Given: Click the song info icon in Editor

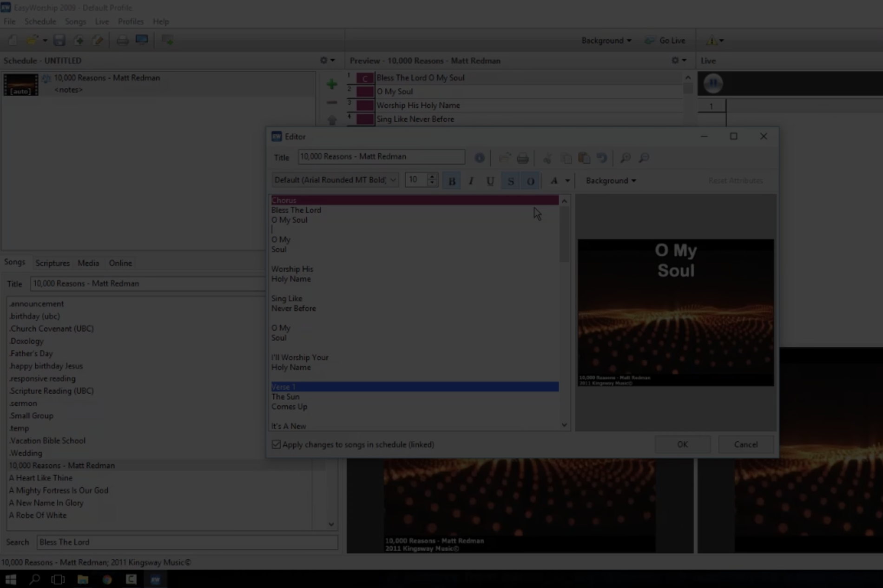Looking at the screenshot, I should pyautogui.click(x=479, y=158).
